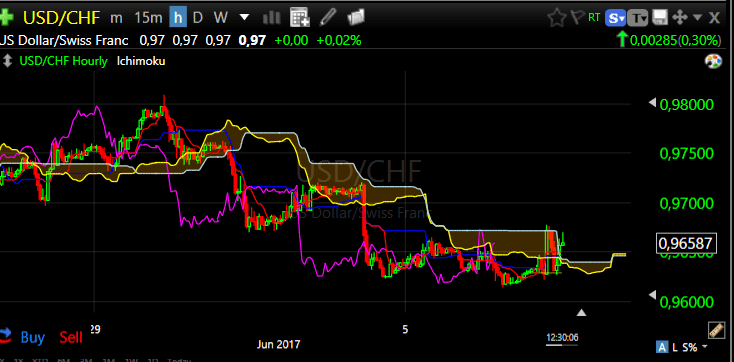Click the save floppy disk icon
The width and height of the screenshot is (734, 362).
pos(660,18)
